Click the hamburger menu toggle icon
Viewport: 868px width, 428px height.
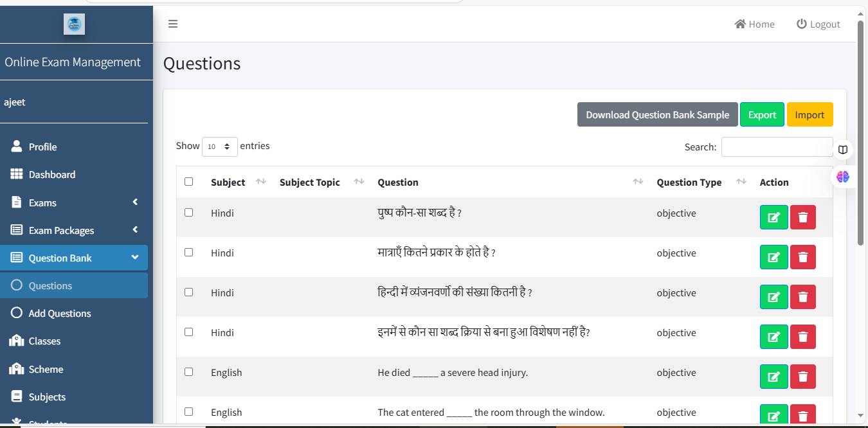coord(173,24)
